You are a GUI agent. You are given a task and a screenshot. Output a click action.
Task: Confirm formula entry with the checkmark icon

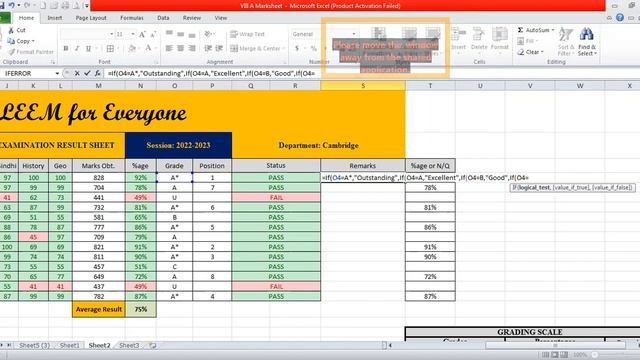click(x=87, y=73)
